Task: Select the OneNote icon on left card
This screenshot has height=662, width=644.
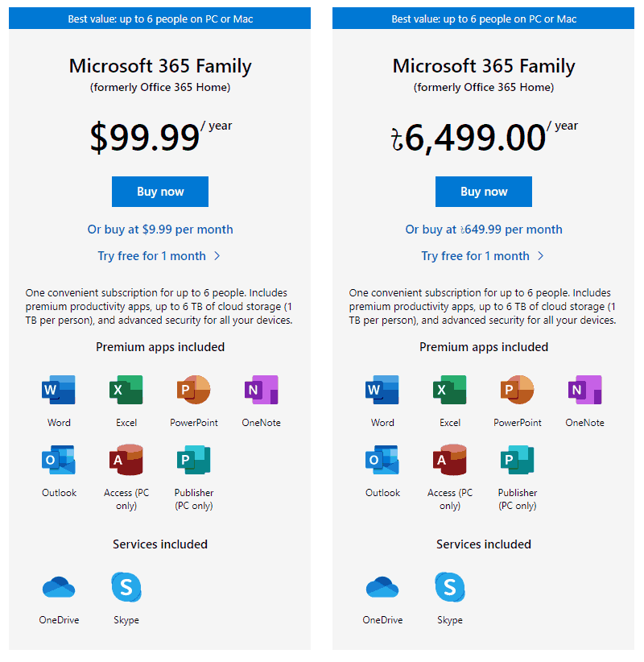Action: 261,389
